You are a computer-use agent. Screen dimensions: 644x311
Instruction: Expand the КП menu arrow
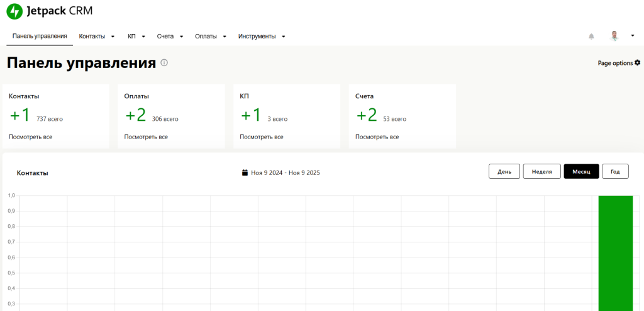click(x=144, y=37)
